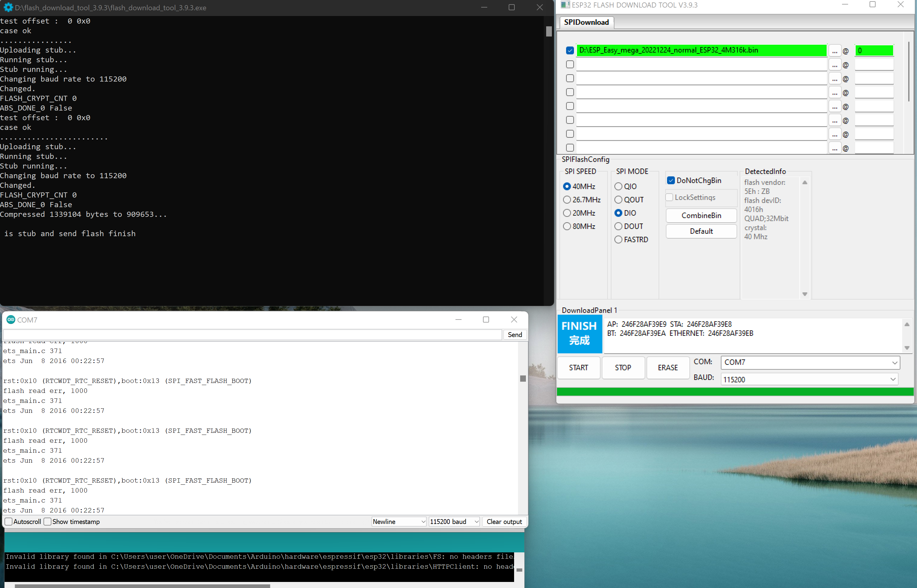Click the FINISH status indicator
The width and height of the screenshot is (917, 588).
click(x=580, y=334)
